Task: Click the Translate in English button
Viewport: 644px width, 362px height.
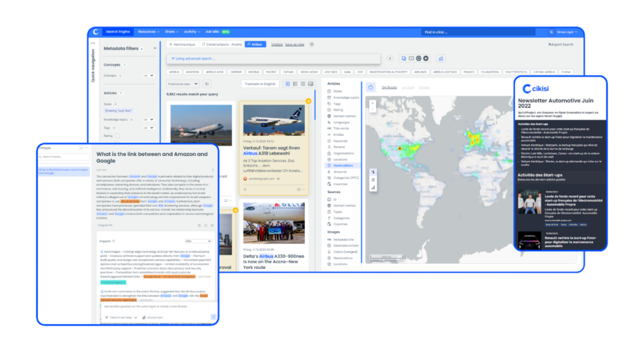Action: 260,84
